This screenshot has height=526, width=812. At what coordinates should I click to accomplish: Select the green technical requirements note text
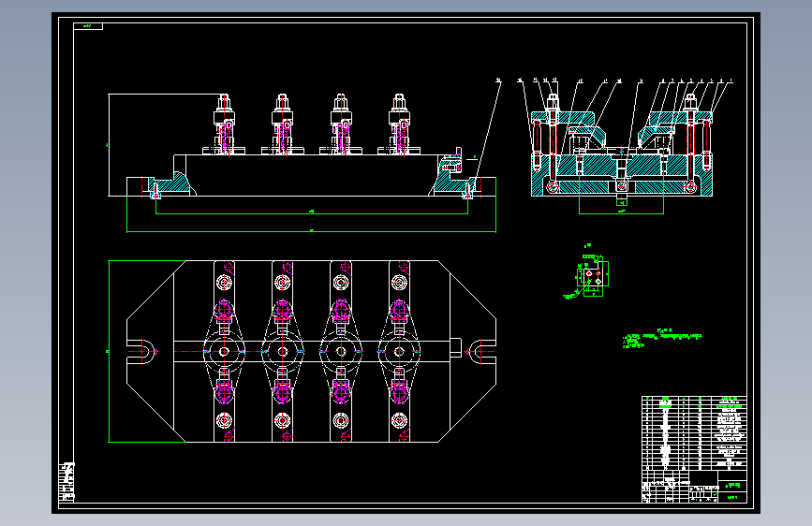(x=662, y=338)
